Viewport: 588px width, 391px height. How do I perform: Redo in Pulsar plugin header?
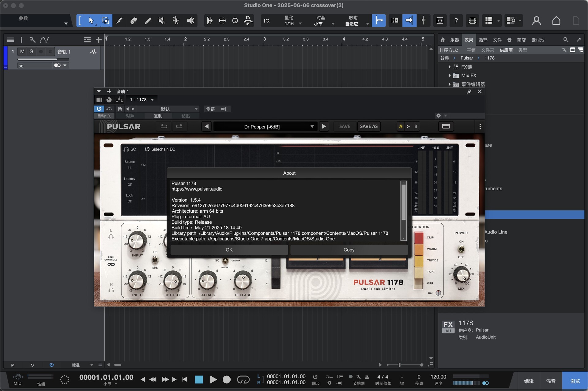[x=179, y=126]
